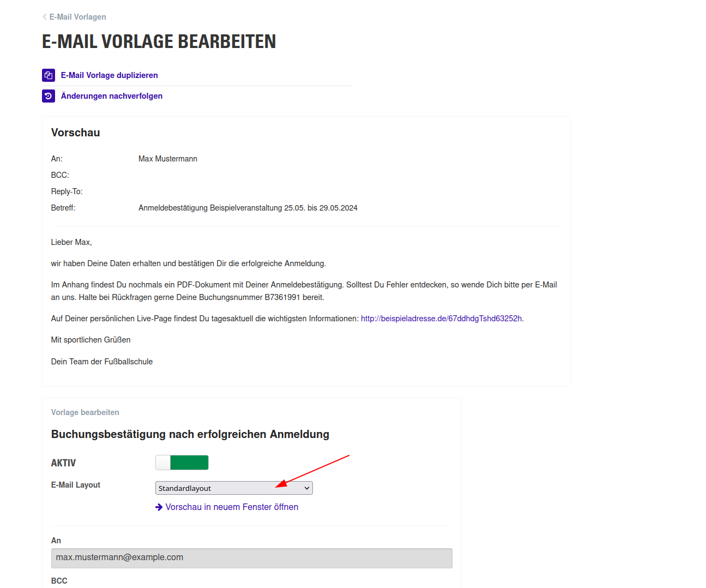Click the track changes history icon
The width and height of the screenshot is (706, 588).
tap(49, 96)
